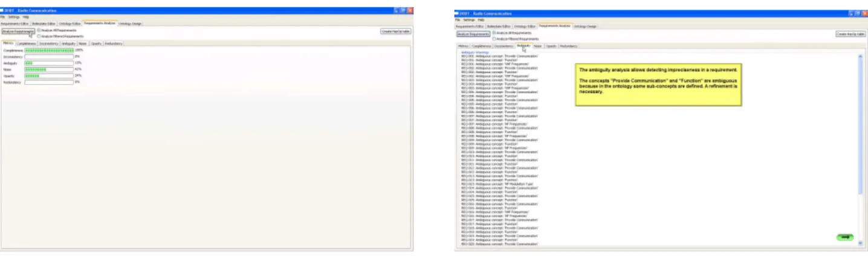Click Analyze Requirements button in the metrics window
This screenshot has width=868, height=256.
[x=18, y=31]
